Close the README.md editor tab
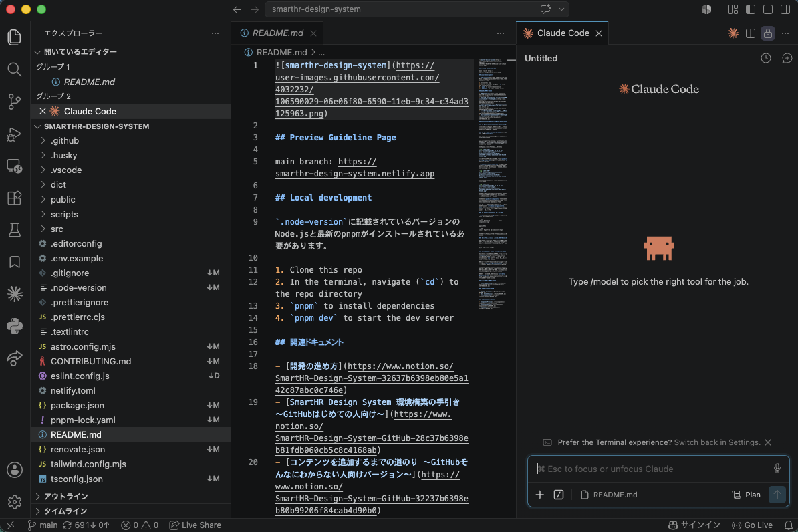This screenshot has width=798, height=532. 313,33
